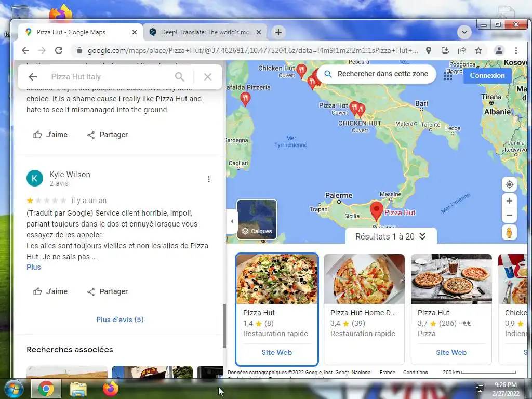Image resolution: width=532 pixels, height=399 pixels.
Task: Reload the Google Maps page
Action: (59, 50)
